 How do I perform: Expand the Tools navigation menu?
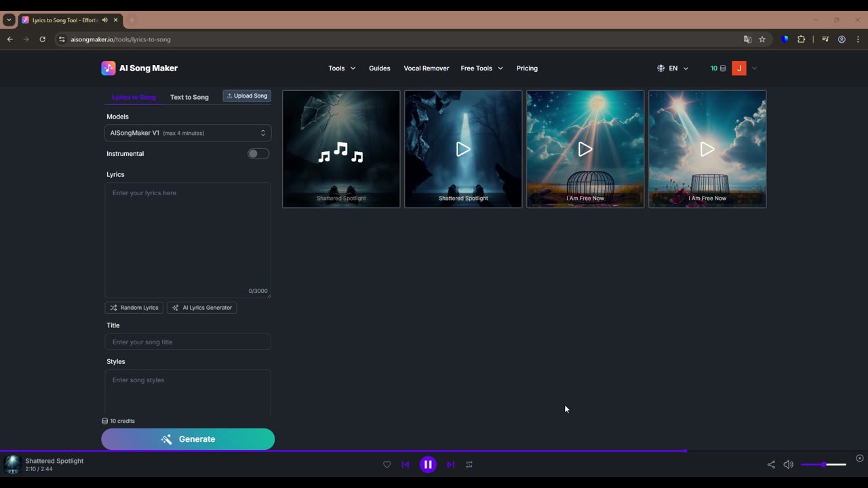coord(342,68)
